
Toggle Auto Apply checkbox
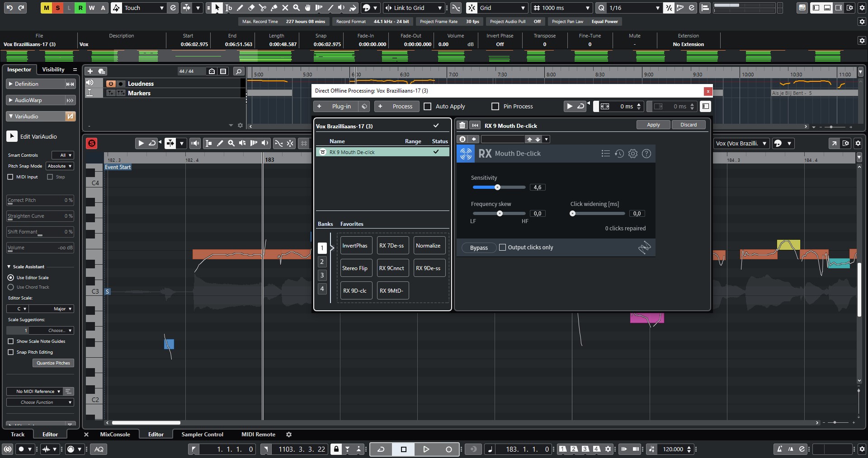coord(428,107)
